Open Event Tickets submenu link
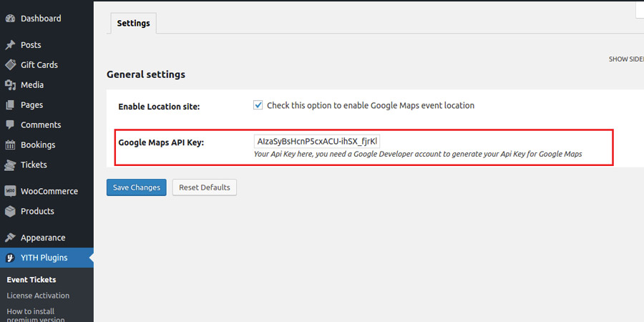Image resolution: width=644 pixels, height=322 pixels. pyautogui.click(x=31, y=280)
